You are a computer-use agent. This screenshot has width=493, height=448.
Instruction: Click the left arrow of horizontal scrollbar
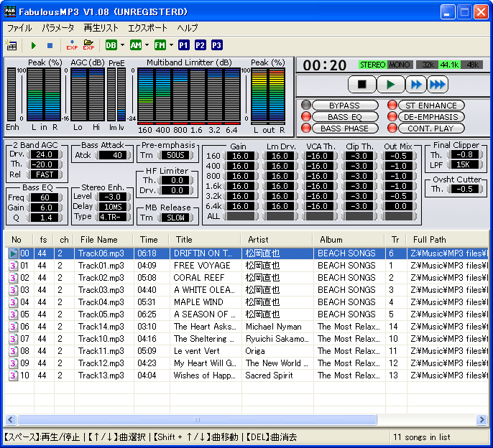click(x=11, y=420)
